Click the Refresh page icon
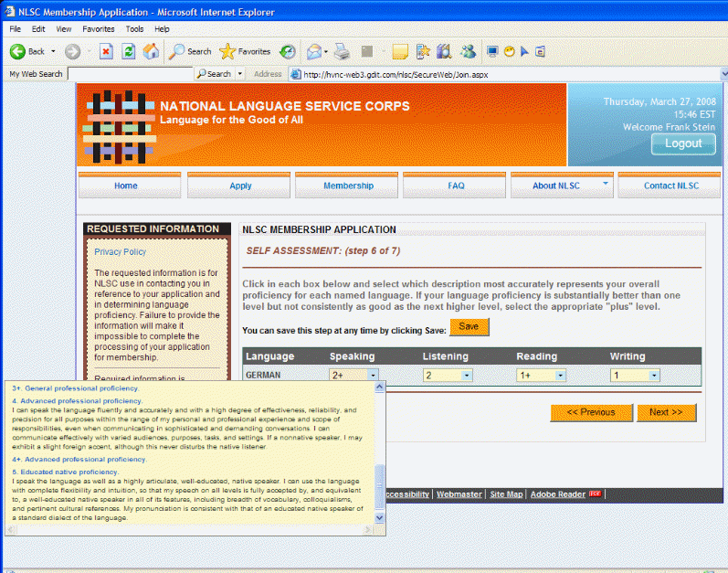The image size is (728, 573). pos(129,51)
